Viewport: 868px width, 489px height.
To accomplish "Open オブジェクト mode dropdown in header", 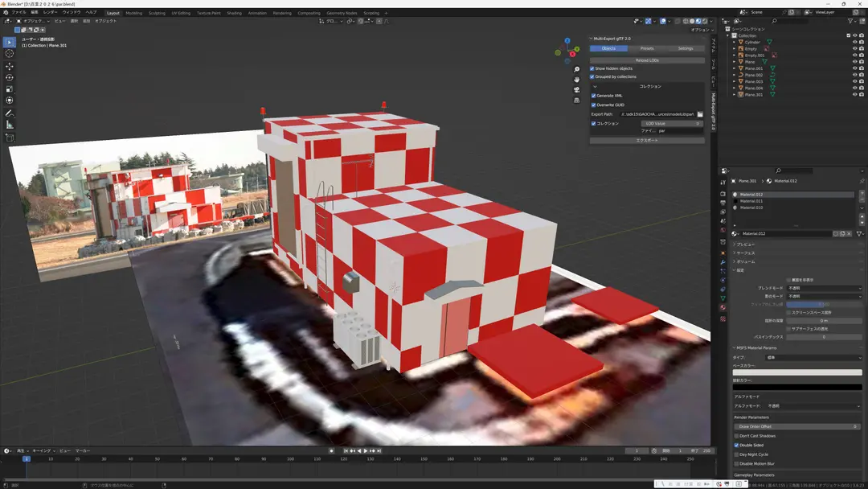I will (33, 21).
